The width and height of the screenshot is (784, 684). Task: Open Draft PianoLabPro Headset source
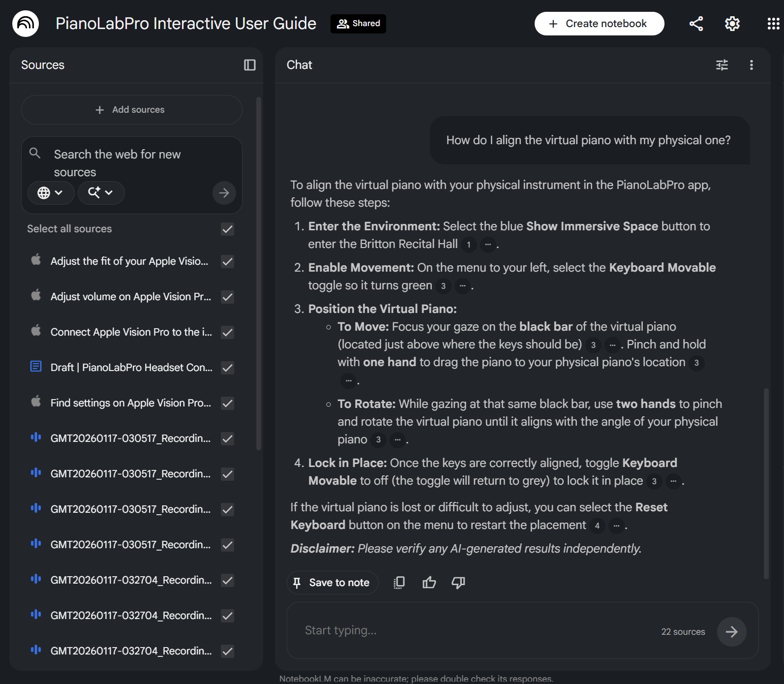131,368
